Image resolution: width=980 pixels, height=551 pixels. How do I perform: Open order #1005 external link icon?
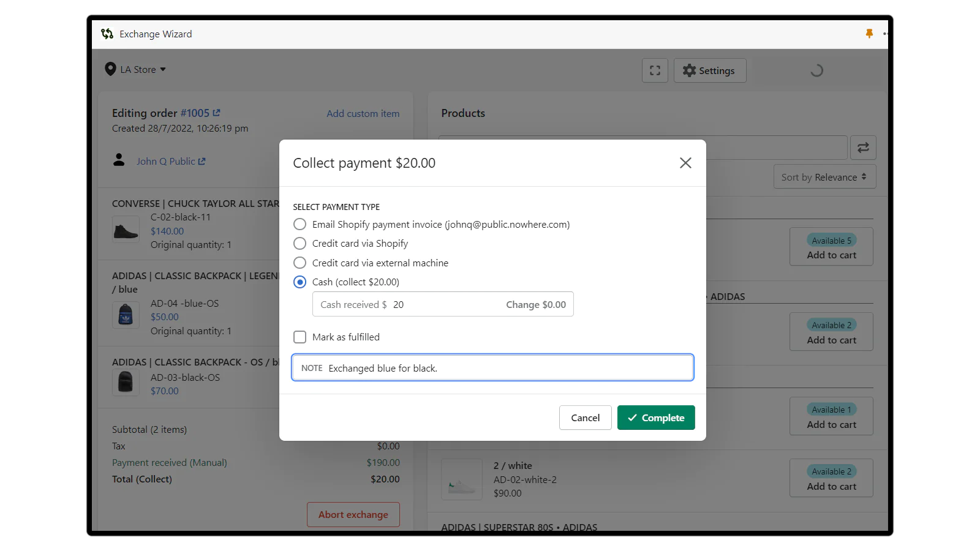[216, 113]
